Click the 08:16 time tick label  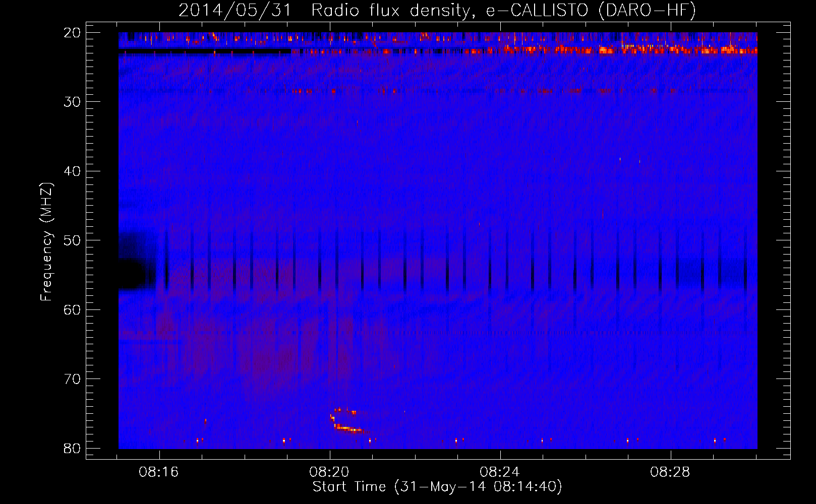tap(159, 472)
